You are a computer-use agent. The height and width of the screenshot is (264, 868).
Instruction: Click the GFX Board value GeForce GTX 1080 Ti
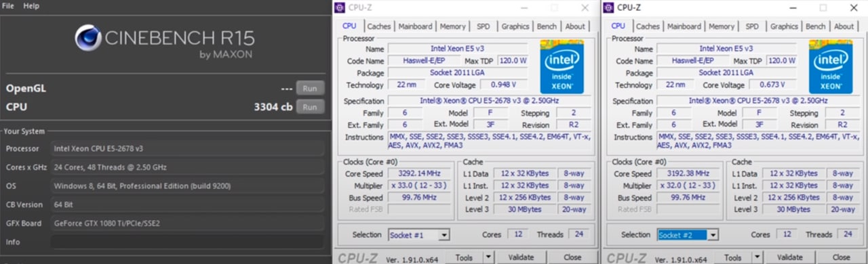(187, 223)
